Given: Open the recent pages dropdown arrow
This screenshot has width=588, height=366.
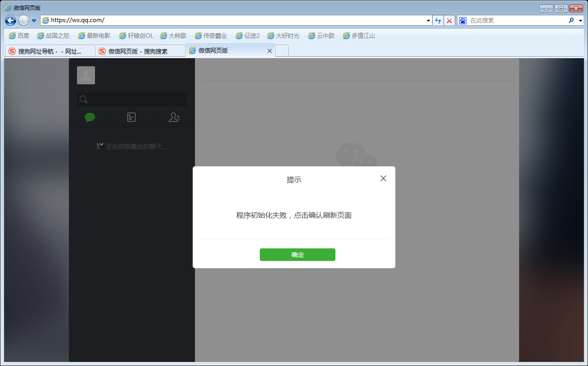Looking at the screenshot, I should point(34,21).
